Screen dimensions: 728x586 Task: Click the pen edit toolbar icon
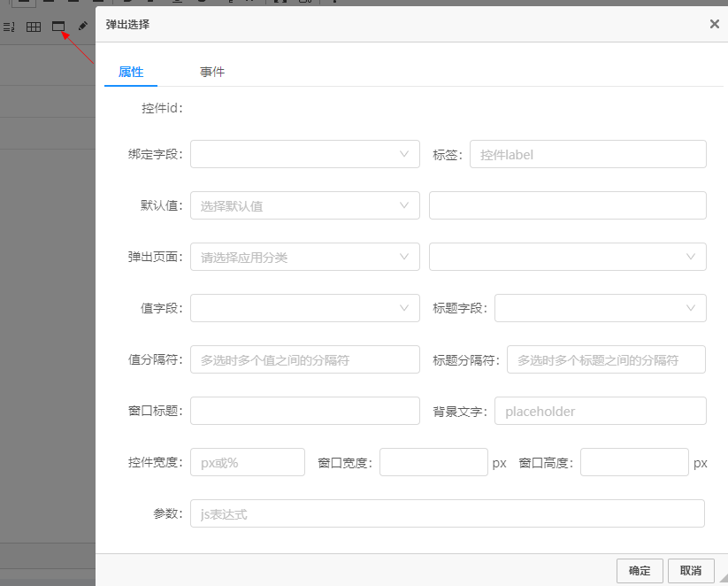82,26
